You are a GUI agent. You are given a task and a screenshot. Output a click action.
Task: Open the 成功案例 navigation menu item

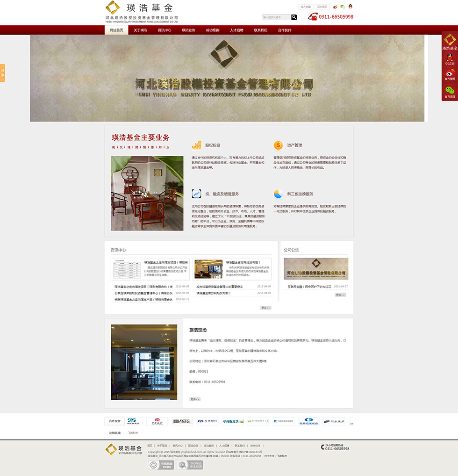213,30
